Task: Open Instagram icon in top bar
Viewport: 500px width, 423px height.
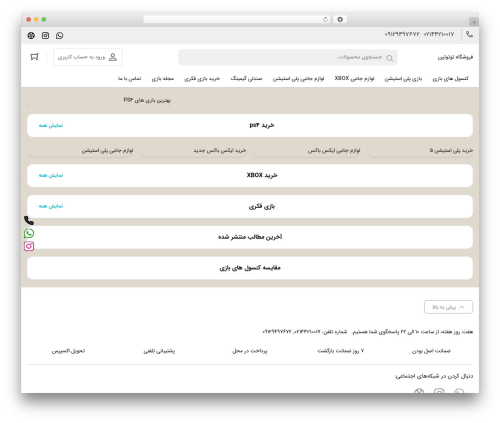Action: [x=45, y=35]
